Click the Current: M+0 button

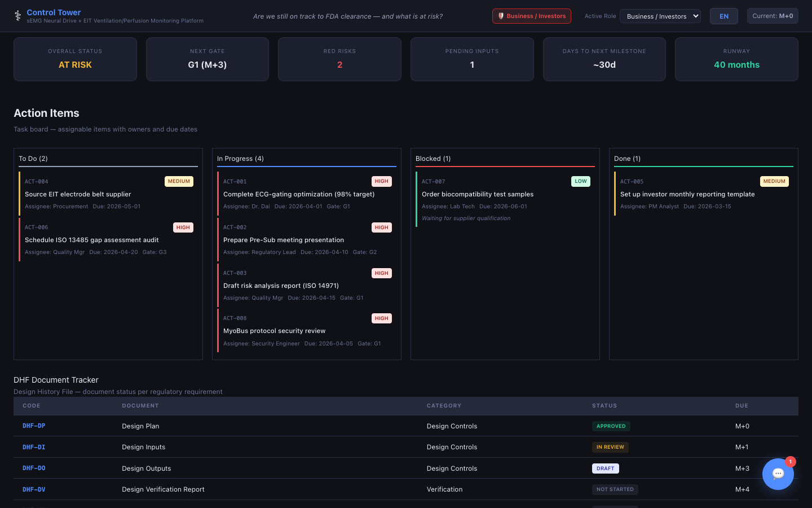[772, 16]
